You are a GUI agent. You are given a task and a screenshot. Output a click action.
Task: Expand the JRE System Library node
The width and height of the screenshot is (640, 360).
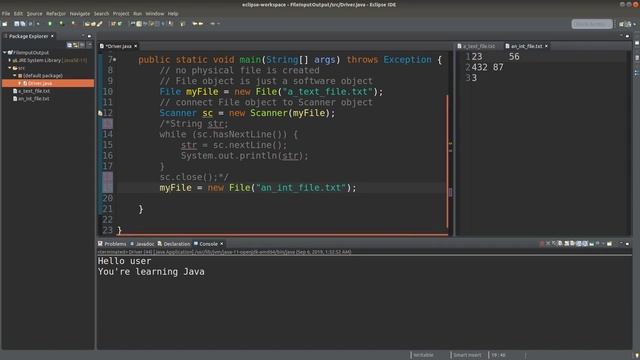tap(10, 60)
